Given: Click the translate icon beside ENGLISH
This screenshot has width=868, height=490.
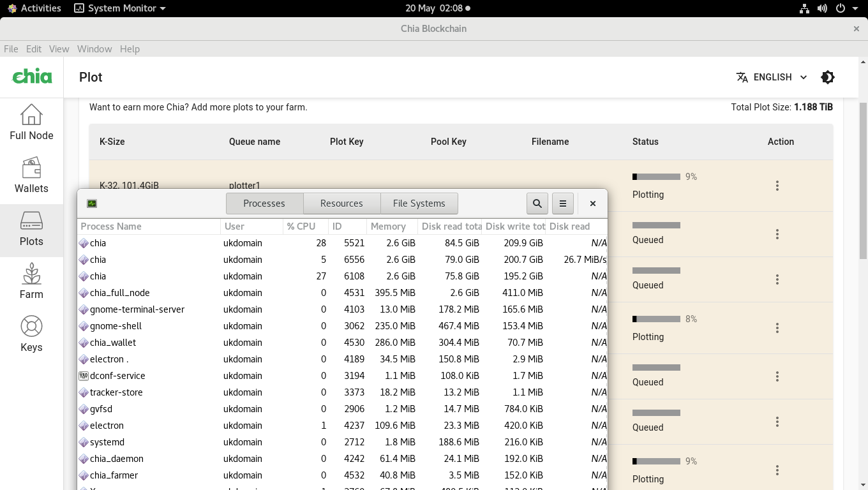Looking at the screenshot, I should point(742,77).
